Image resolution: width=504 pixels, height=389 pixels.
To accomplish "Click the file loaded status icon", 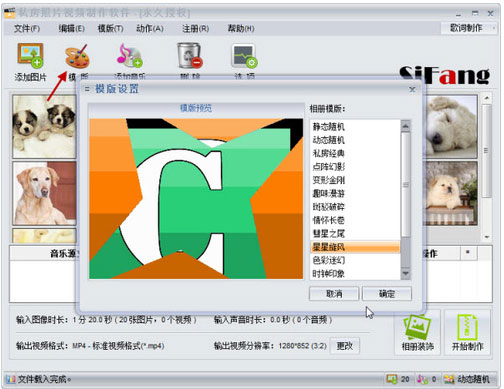I will click(11, 379).
